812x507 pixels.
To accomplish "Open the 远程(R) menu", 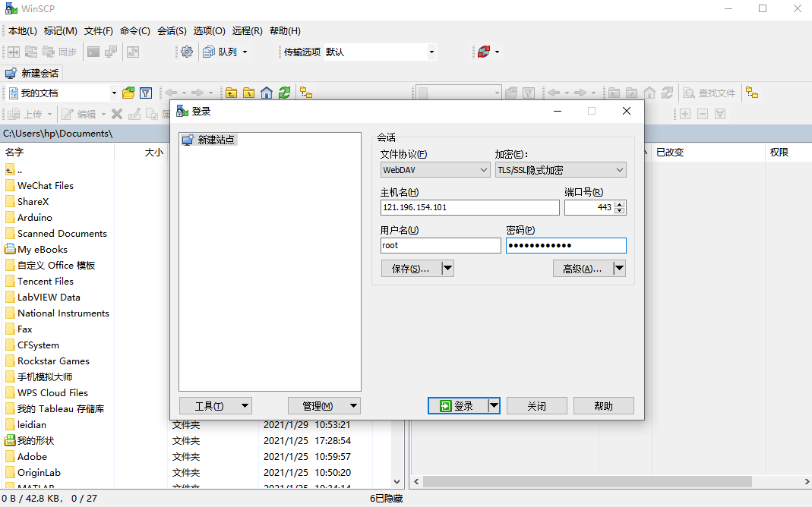I will pos(247,31).
